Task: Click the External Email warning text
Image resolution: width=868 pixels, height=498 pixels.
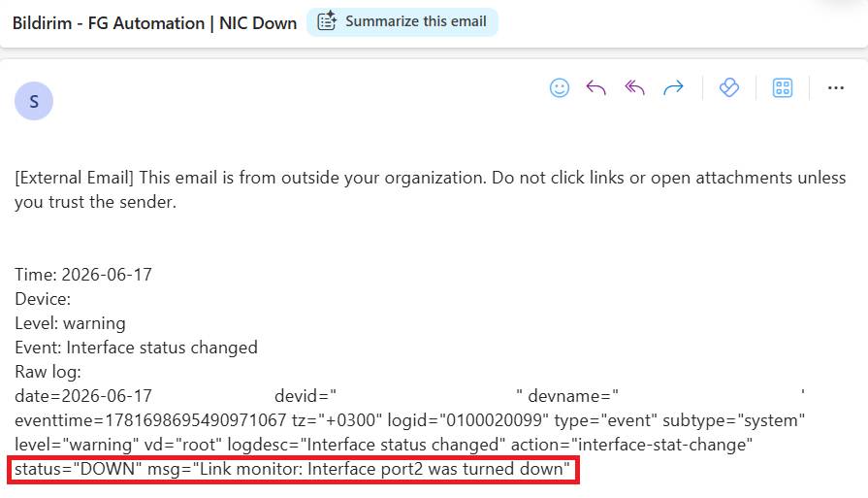Action: pos(431,189)
